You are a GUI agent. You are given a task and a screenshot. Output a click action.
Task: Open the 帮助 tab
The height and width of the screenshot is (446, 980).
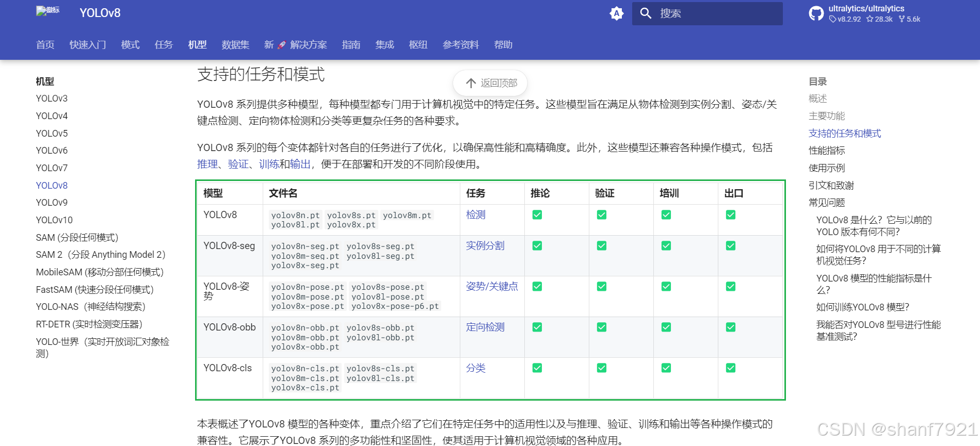coord(503,45)
